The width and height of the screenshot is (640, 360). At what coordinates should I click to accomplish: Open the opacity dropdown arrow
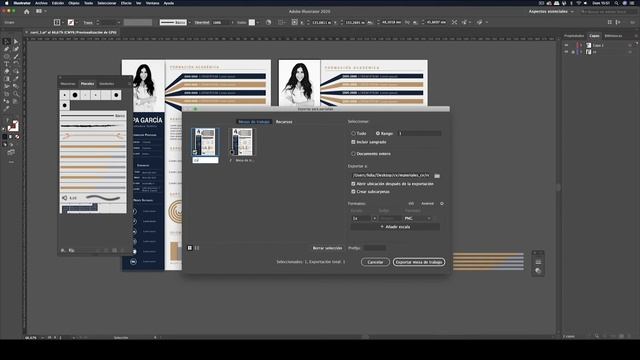pos(233,22)
